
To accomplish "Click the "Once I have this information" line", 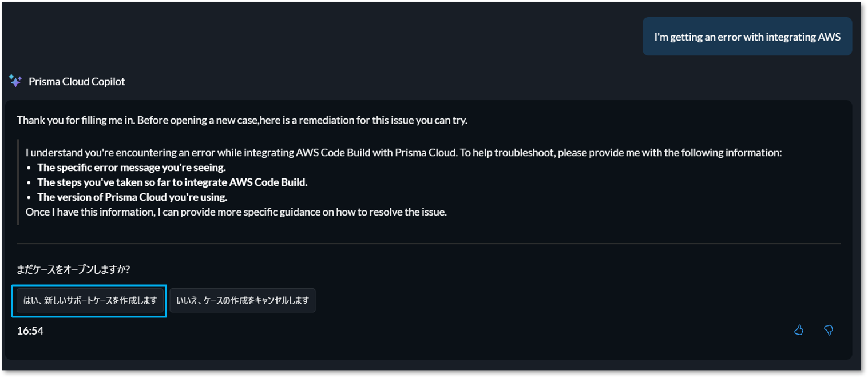I will 236,212.
